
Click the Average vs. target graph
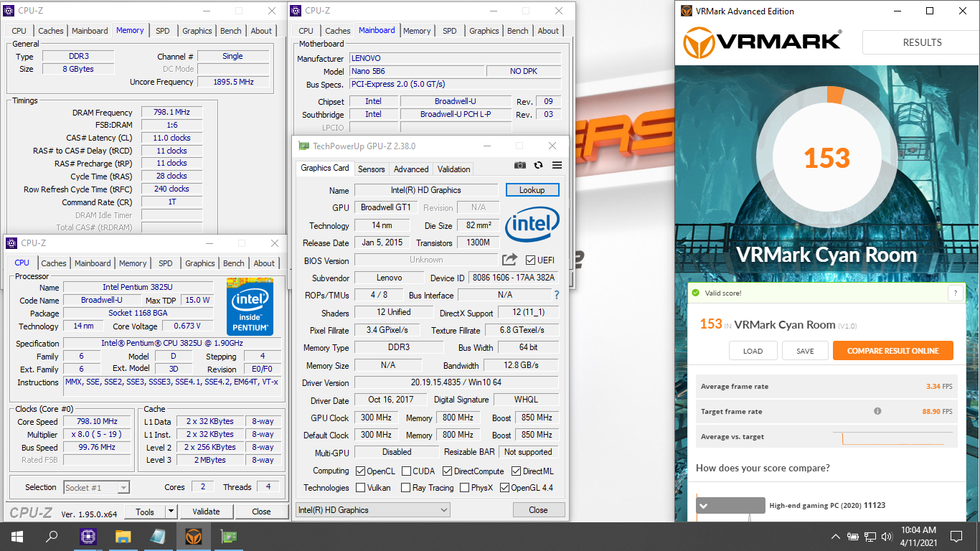click(893, 437)
